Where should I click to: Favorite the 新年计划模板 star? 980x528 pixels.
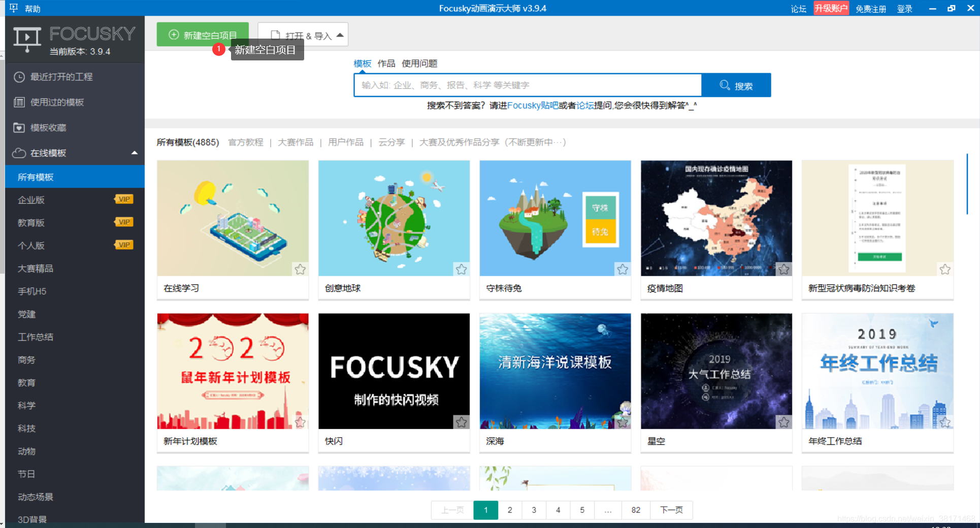[x=300, y=422]
